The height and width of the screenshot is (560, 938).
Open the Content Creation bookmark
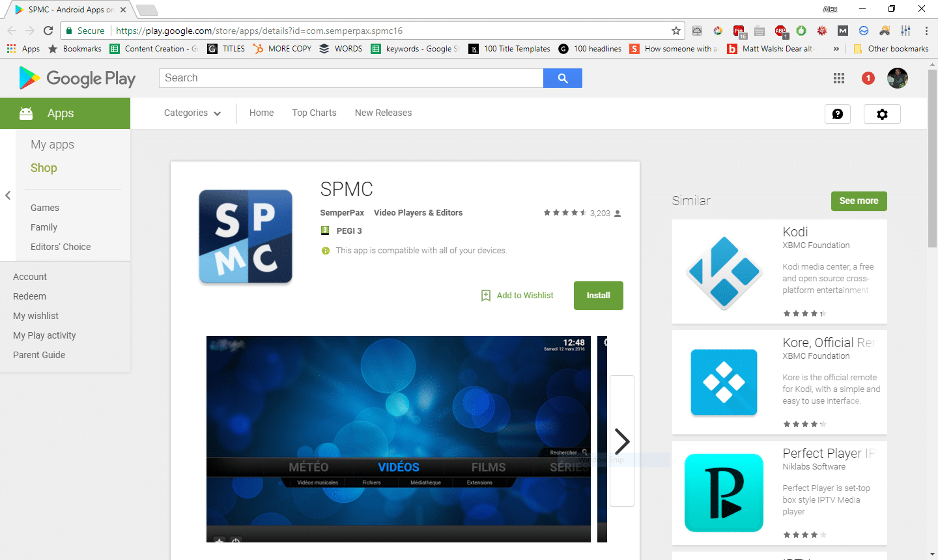(x=154, y=49)
